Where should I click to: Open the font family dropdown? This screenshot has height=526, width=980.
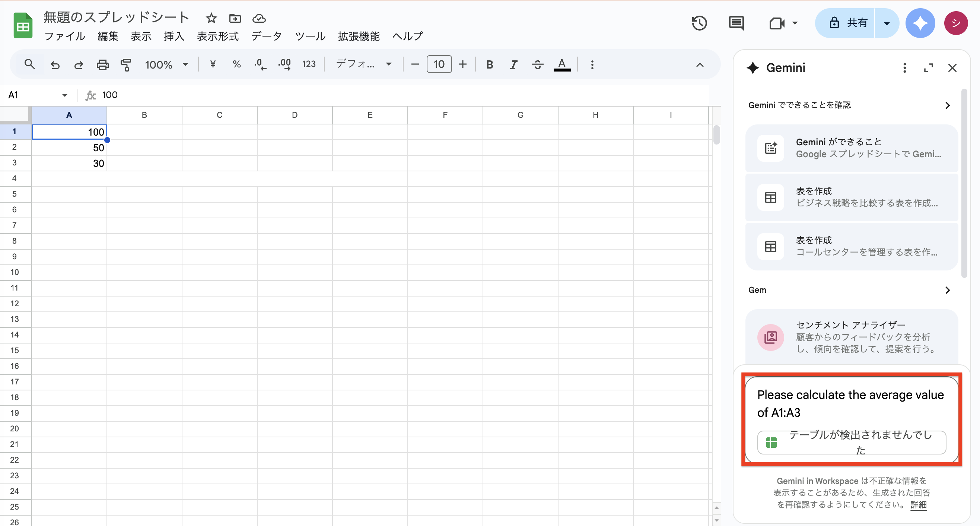click(x=363, y=64)
